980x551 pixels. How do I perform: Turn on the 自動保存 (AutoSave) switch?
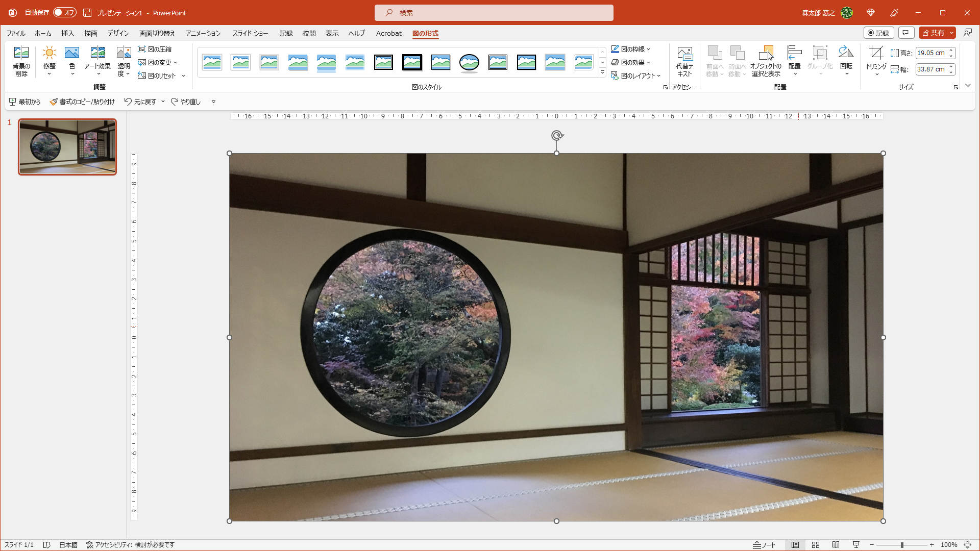(x=64, y=12)
